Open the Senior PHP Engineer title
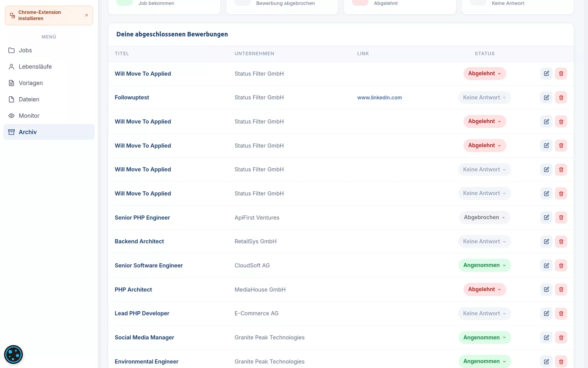This screenshot has height=368, width=588. click(142, 217)
